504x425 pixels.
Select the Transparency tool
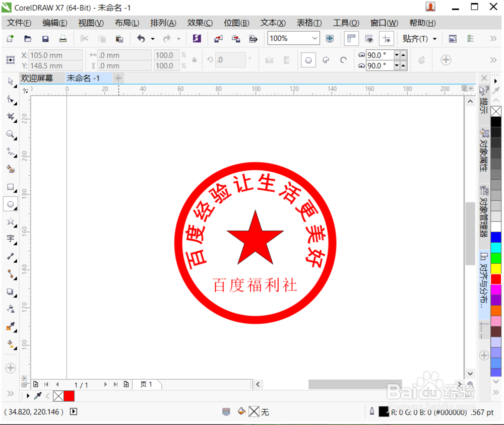(x=11, y=309)
